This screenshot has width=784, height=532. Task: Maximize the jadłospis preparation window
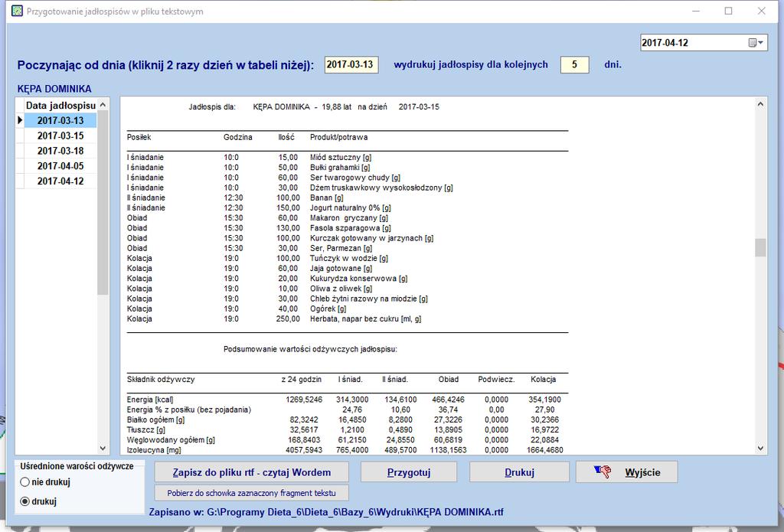[x=729, y=11]
